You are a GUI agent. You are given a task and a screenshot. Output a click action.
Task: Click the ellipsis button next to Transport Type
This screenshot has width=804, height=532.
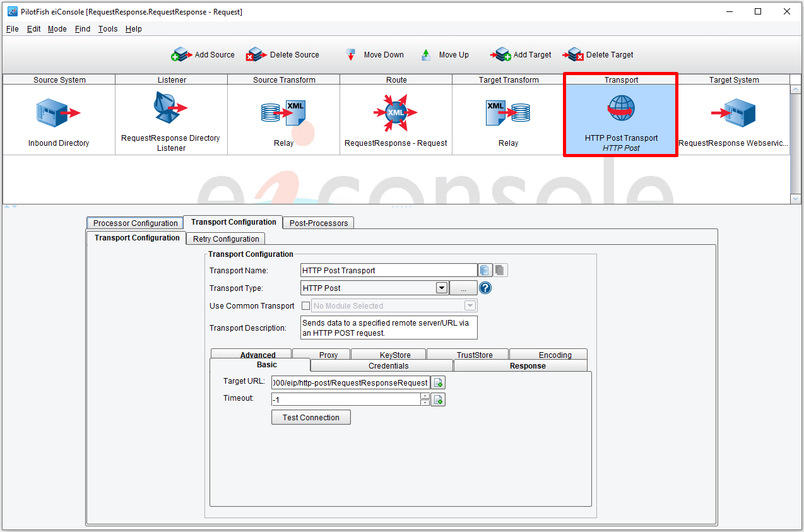coord(463,288)
